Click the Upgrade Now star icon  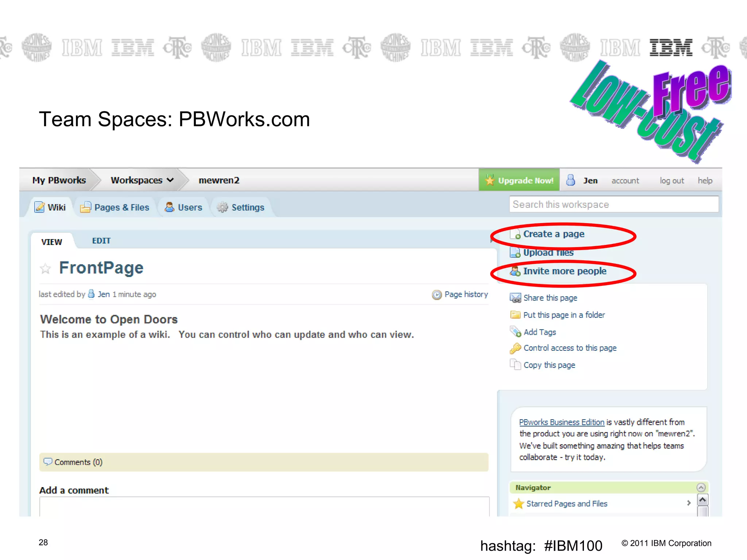(x=490, y=180)
